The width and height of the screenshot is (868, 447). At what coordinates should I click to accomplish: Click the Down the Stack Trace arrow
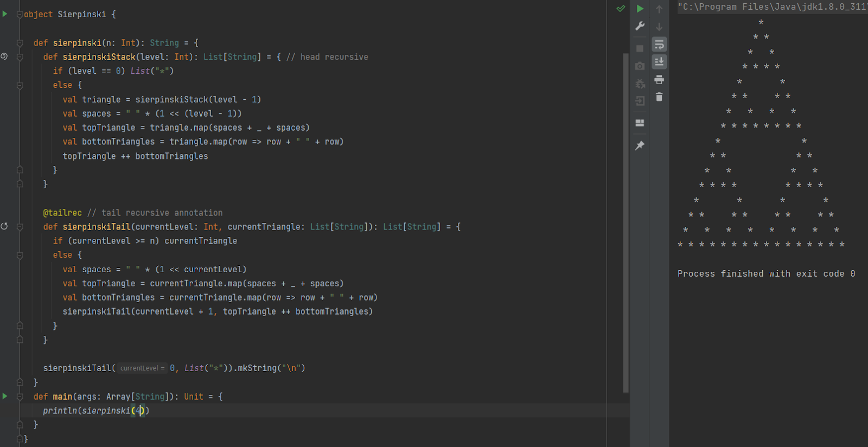[659, 26]
